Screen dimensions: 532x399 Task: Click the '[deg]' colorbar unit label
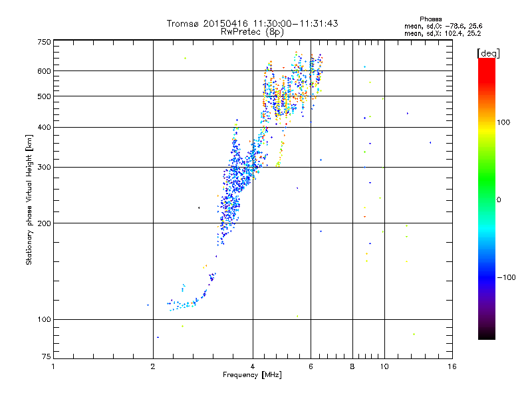point(488,53)
